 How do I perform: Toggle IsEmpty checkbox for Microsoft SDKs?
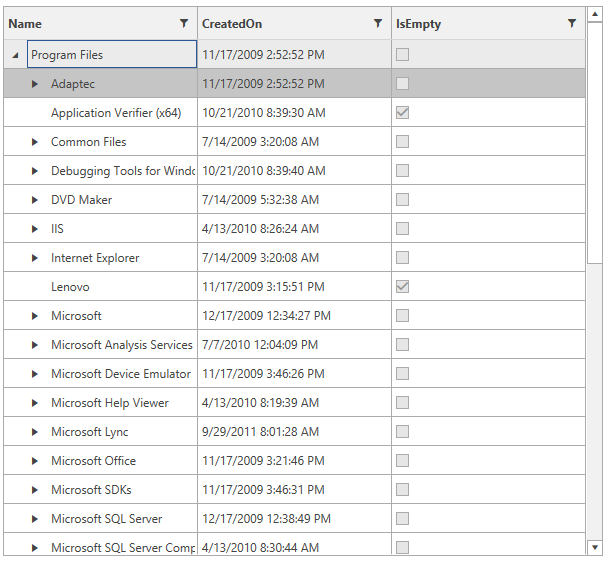click(x=402, y=490)
